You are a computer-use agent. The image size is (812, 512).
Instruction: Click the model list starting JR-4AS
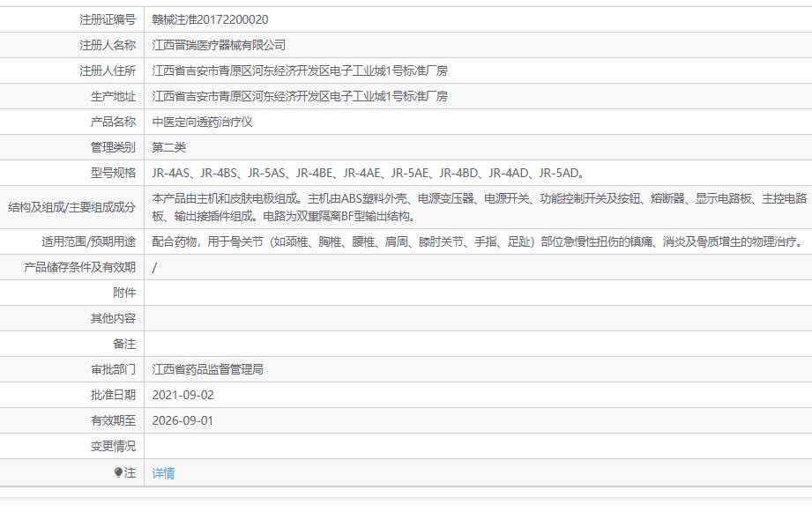pos(369,173)
